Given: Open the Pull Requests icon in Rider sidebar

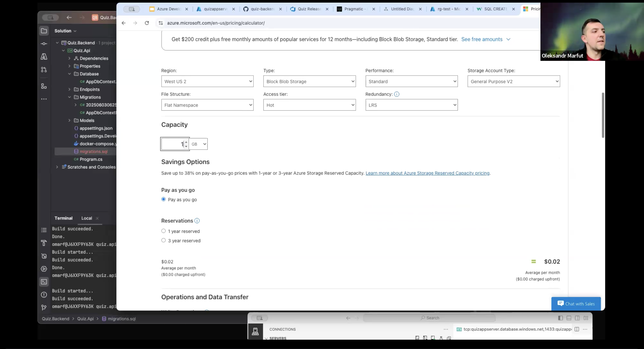Looking at the screenshot, I should point(44,70).
